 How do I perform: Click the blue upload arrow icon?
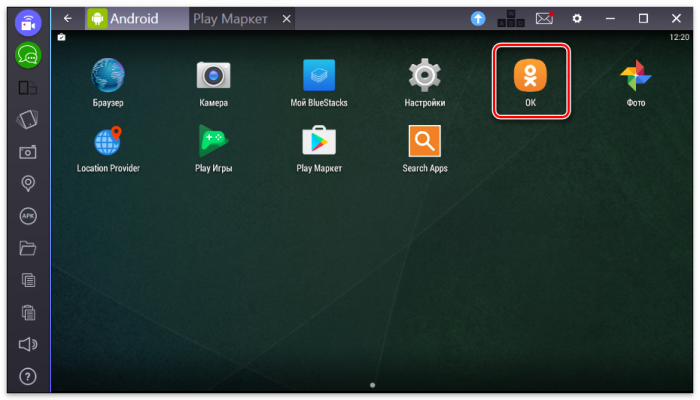[x=478, y=18]
